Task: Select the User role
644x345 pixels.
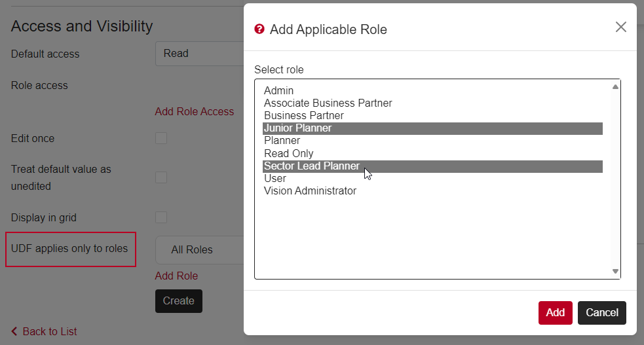Action: coord(432,179)
